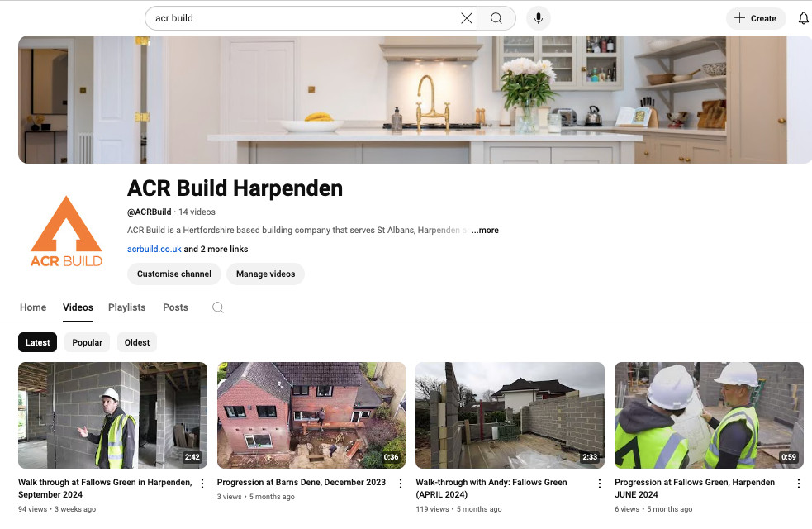812x529 pixels.
Task: Open the three-dot menu for the Barns Dene video
Action: pos(401,484)
